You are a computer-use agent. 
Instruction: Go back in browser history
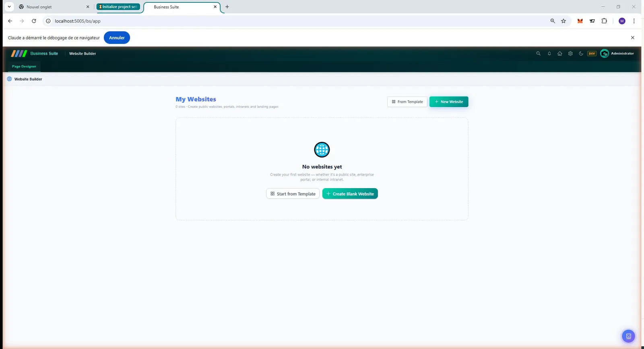click(10, 21)
